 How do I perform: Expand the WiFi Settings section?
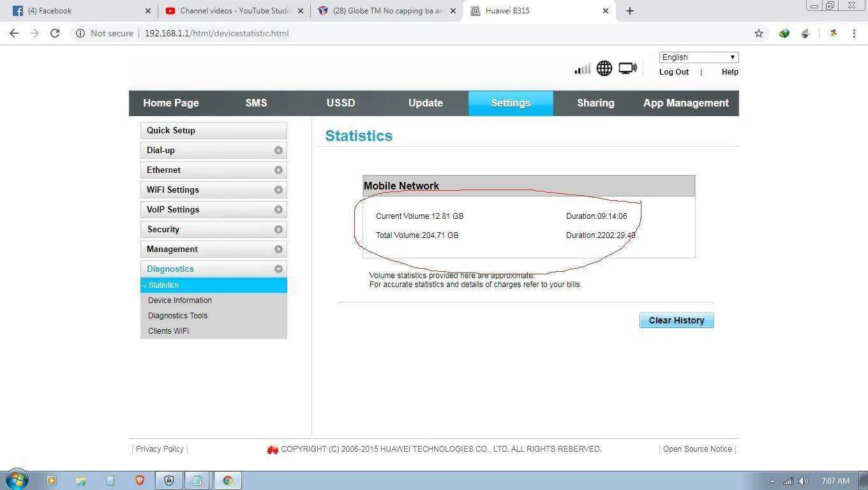coord(213,189)
